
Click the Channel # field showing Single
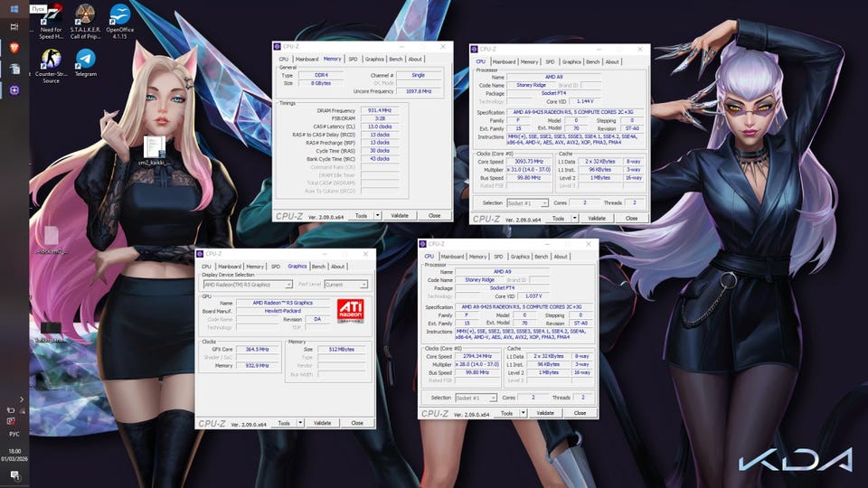419,75
